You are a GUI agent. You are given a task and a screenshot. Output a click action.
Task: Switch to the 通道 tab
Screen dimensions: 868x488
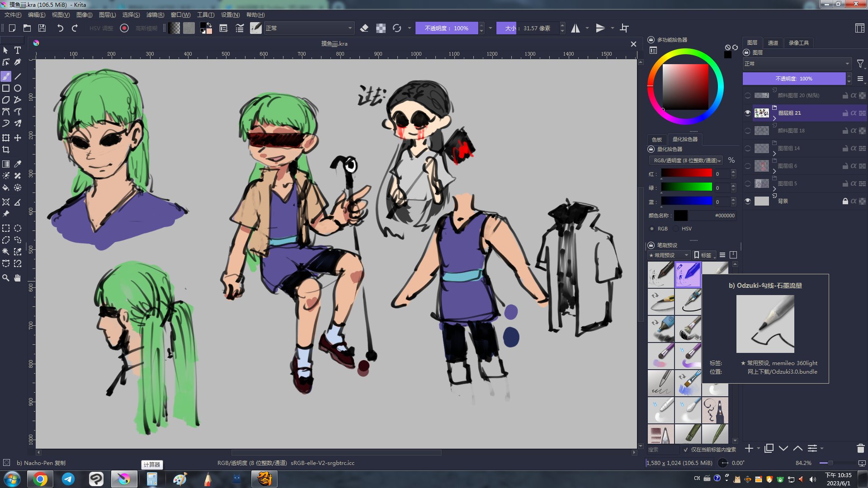tap(773, 42)
